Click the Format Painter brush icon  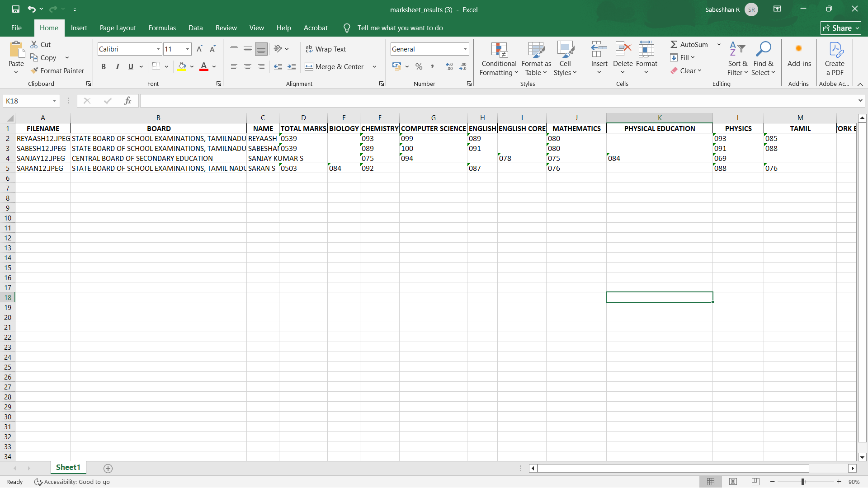pos(34,70)
